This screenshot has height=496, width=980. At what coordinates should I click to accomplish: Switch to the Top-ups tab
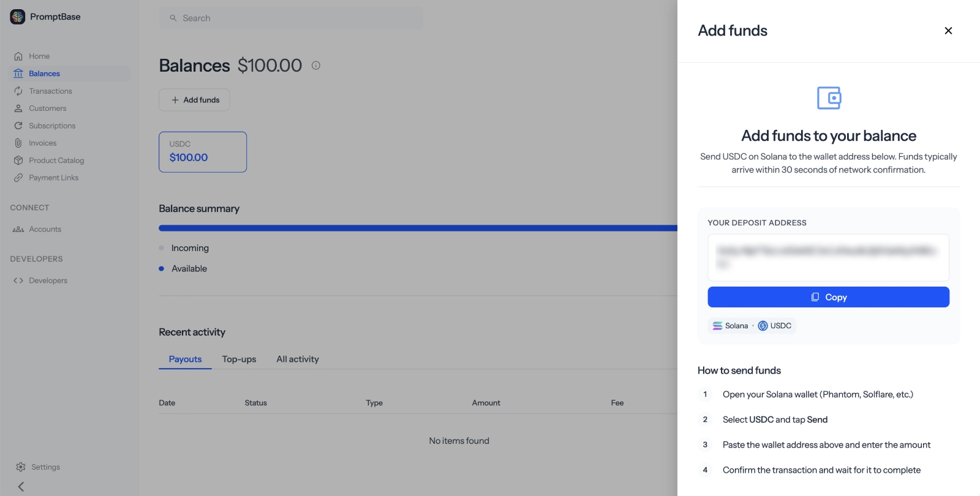(239, 359)
